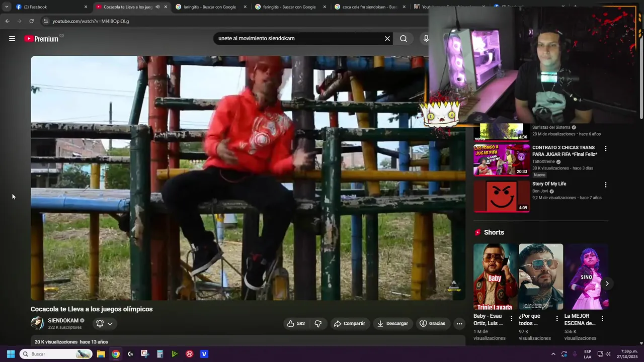Switch to the Facebook tab
This screenshot has height=362, width=644.
point(49,7)
